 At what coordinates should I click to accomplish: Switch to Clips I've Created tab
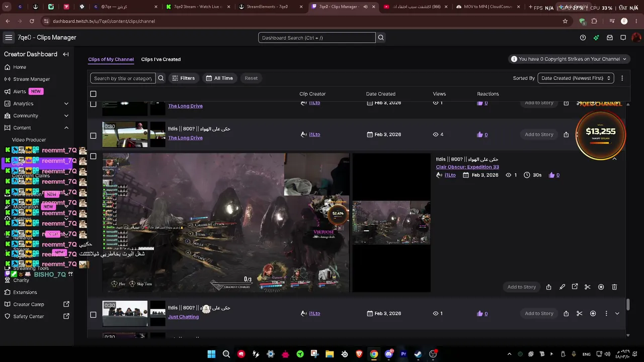(161, 59)
